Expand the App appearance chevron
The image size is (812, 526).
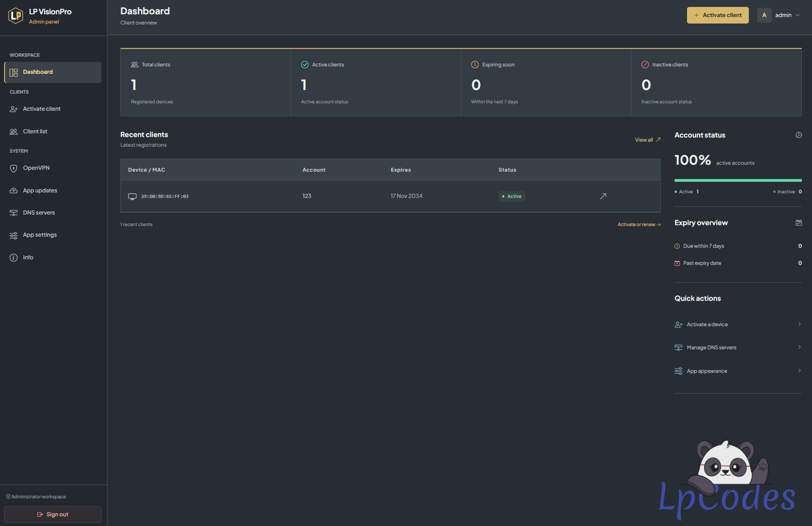click(x=799, y=371)
